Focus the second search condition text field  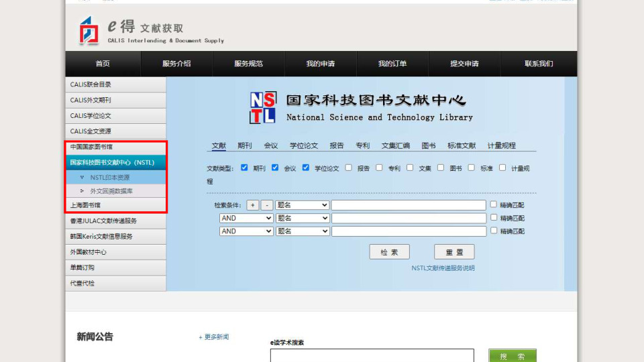[x=409, y=218]
